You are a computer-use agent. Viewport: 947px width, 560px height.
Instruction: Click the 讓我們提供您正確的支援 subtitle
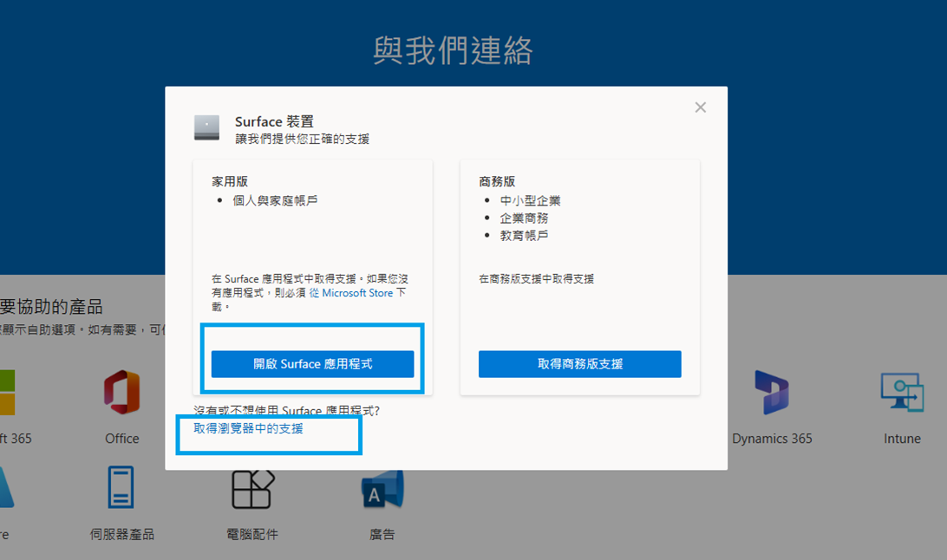302,139
